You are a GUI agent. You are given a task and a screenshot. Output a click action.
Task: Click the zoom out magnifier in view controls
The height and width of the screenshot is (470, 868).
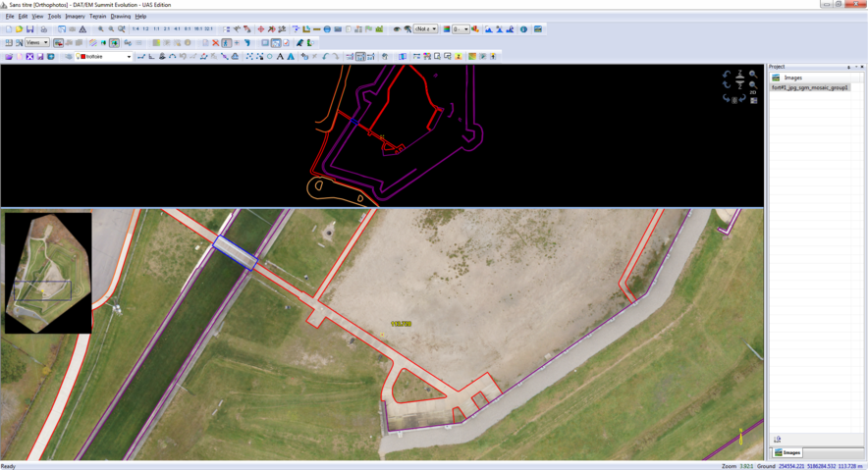tap(753, 85)
